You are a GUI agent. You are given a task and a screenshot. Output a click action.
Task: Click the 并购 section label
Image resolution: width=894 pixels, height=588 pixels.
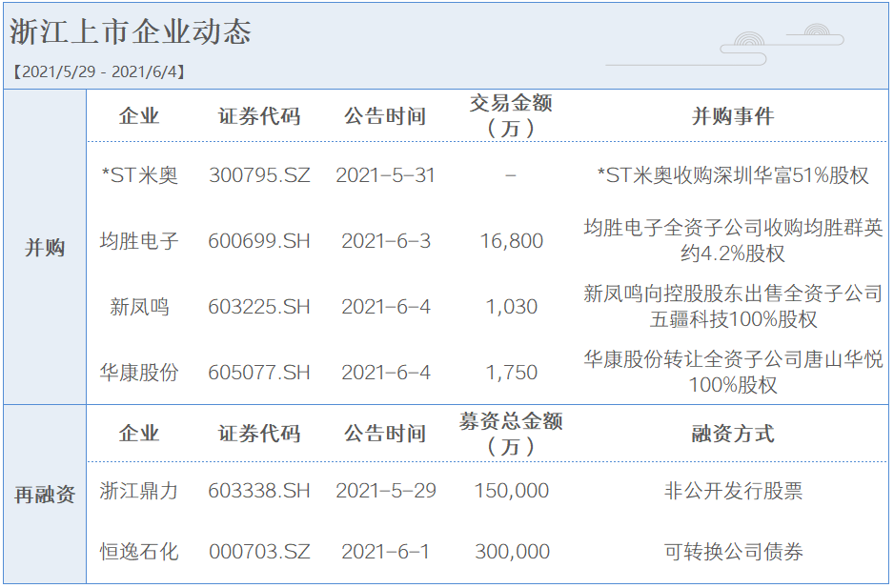pyautogui.click(x=44, y=248)
